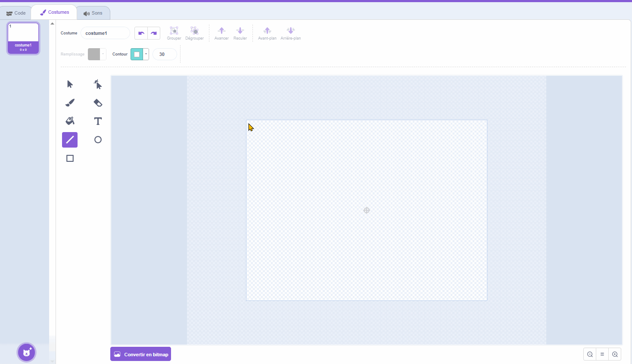Screen dimensions: 632x364
Task: Select the costume1 thumbnail
Action: point(23,38)
